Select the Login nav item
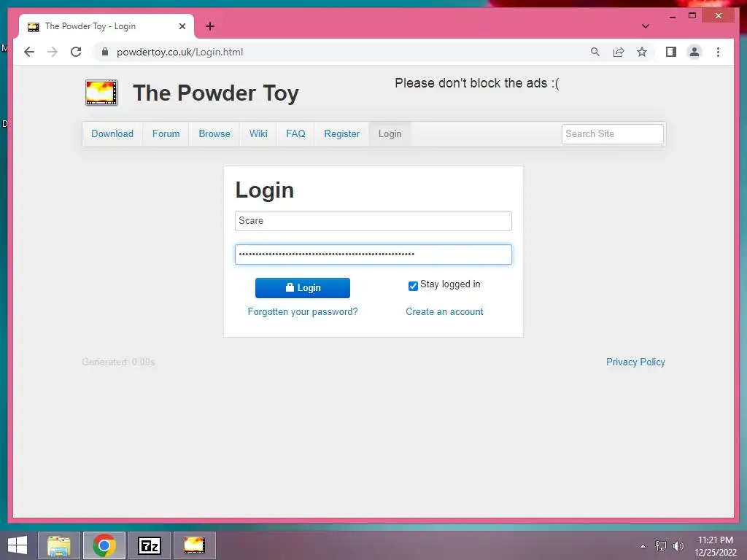Viewport: 747px width, 560px height. tap(390, 134)
